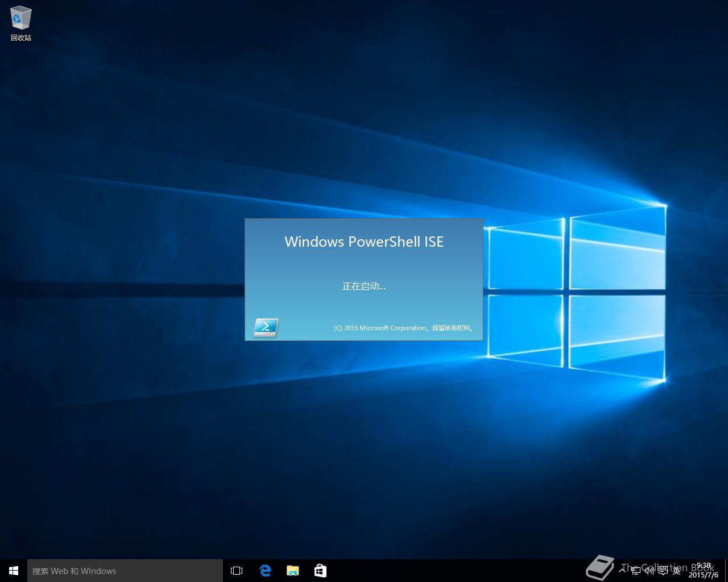The image size is (728, 582).
Task: Open the Recycle Bin desktop icon
Action: click(x=21, y=24)
